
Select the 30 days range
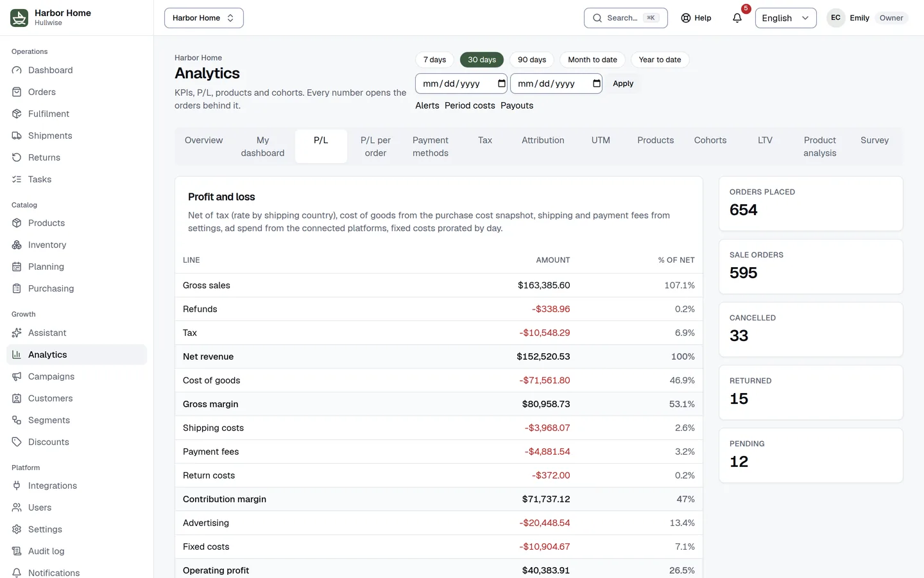coord(482,60)
